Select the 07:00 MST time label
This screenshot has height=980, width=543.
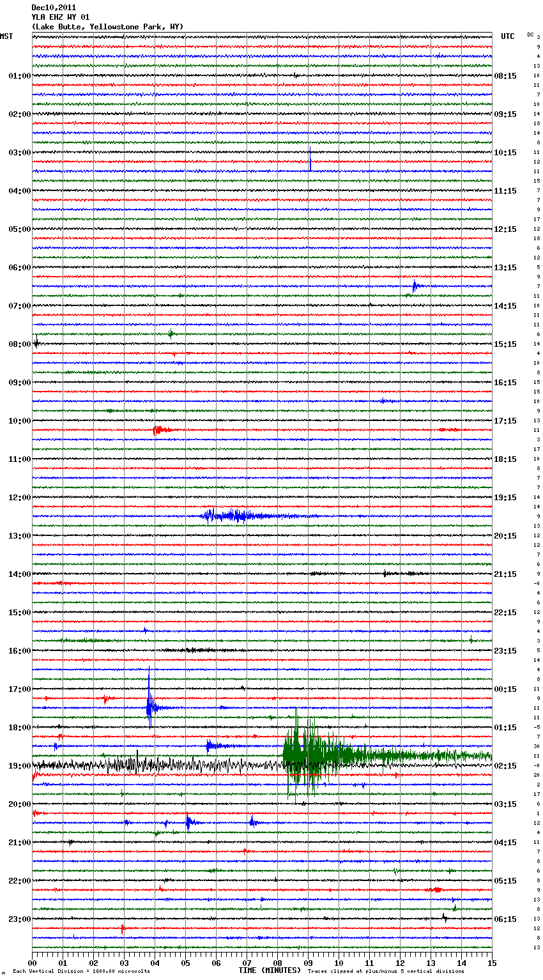pyautogui.click(x=20, y=306)
